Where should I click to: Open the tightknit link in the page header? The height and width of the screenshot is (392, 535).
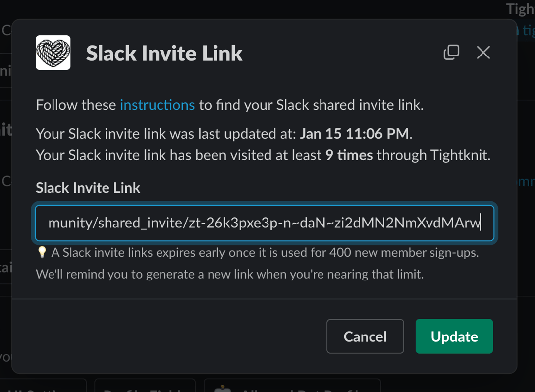528,30
